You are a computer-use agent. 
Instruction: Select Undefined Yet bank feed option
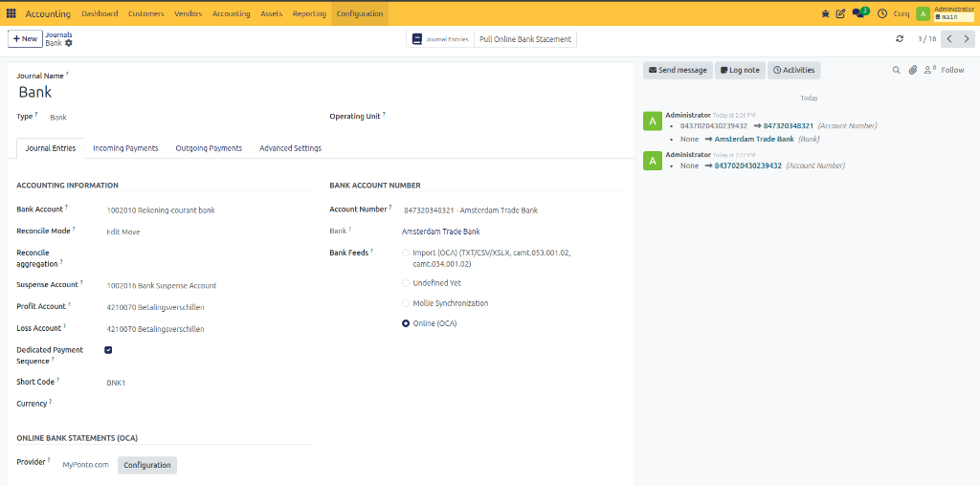tap(406, 283)
